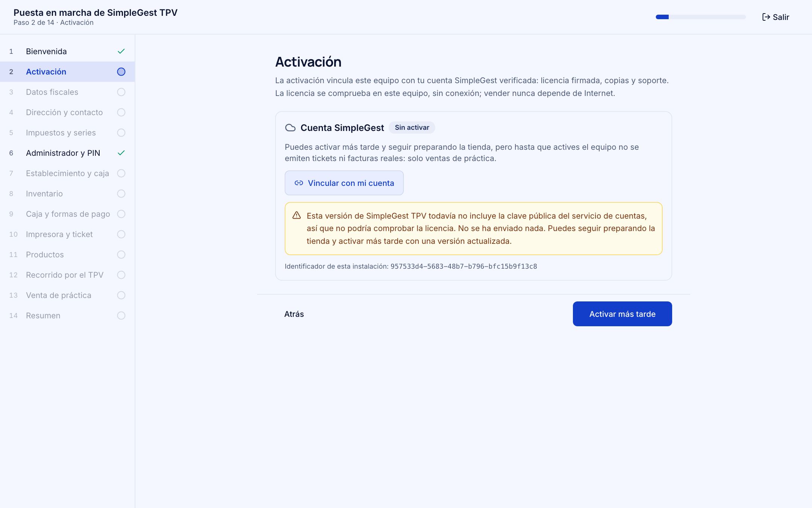Select the Activación step in the sidebar
The height and width of the screenshot is (508, 812).
coord(67,71)
